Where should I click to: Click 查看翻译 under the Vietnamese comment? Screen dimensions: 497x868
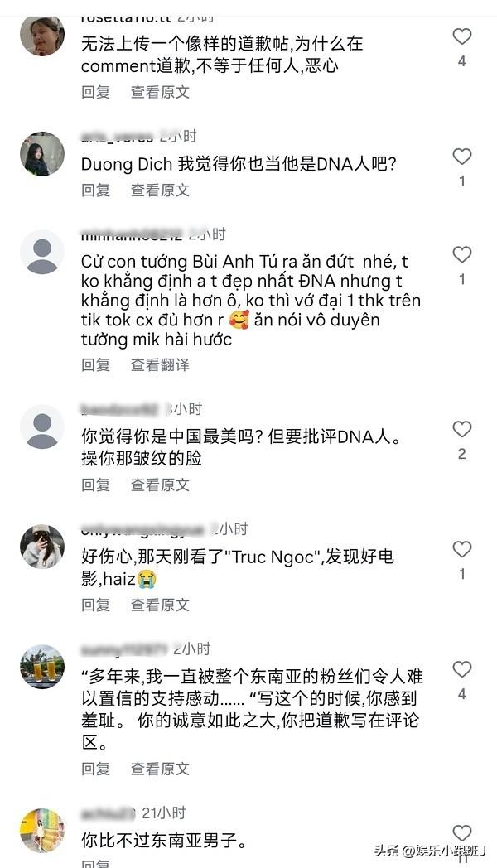[160, 364]
